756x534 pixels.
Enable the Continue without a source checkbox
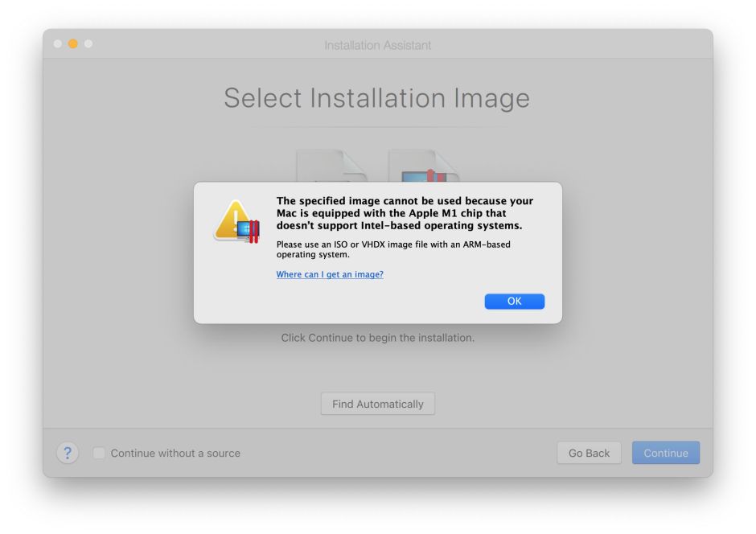pyautogui.click(x=99, y=453)
